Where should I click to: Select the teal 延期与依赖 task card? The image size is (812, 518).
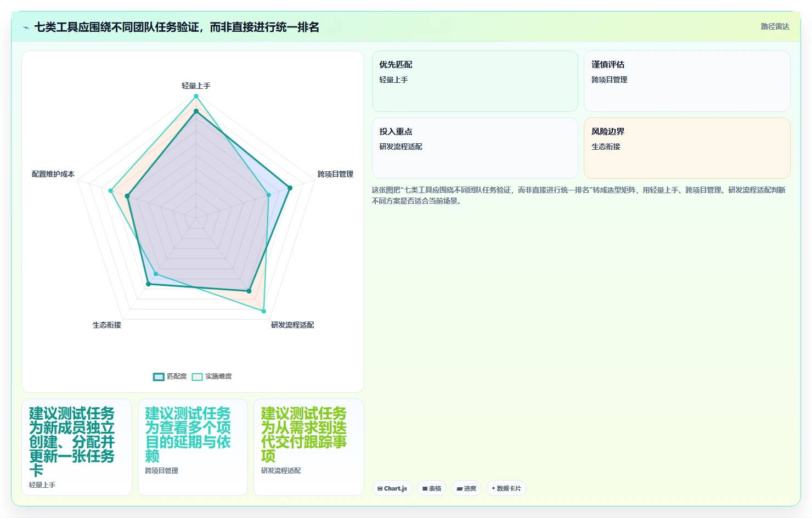coord(193,447)
